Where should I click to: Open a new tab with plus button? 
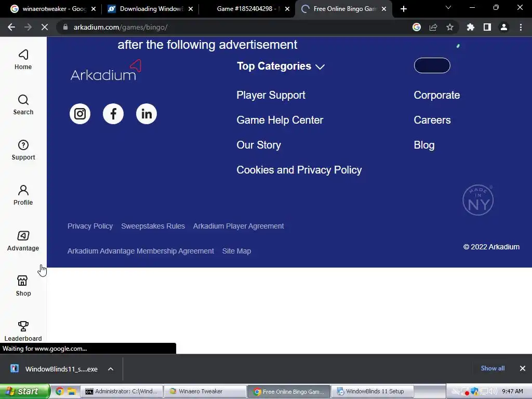tap(403, 9)
